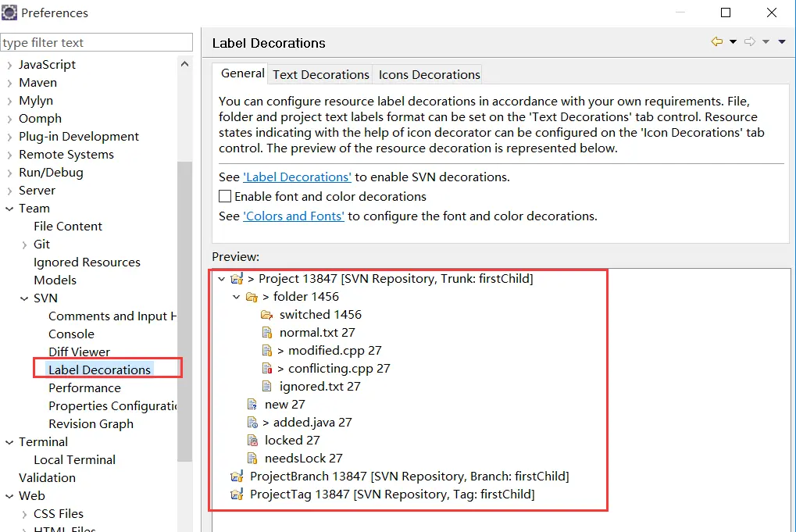Click the type filter text field

[x=96, y=43]
